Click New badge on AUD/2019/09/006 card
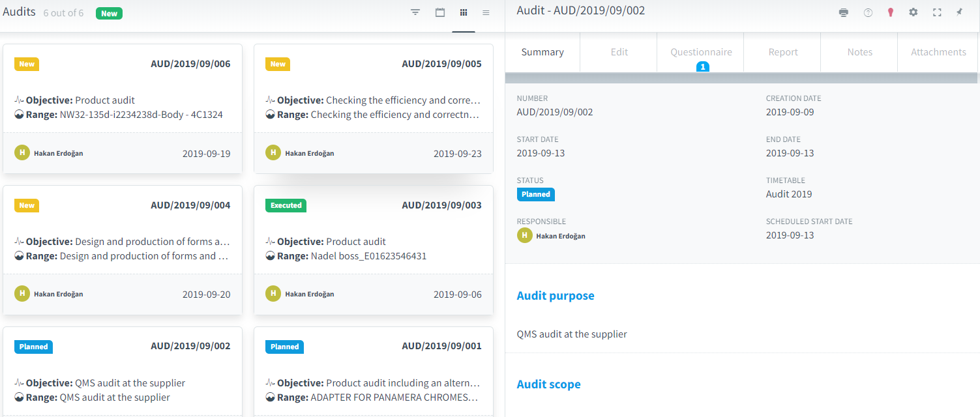This screenshot has width=980, height=417. click(x=27, y=64)
